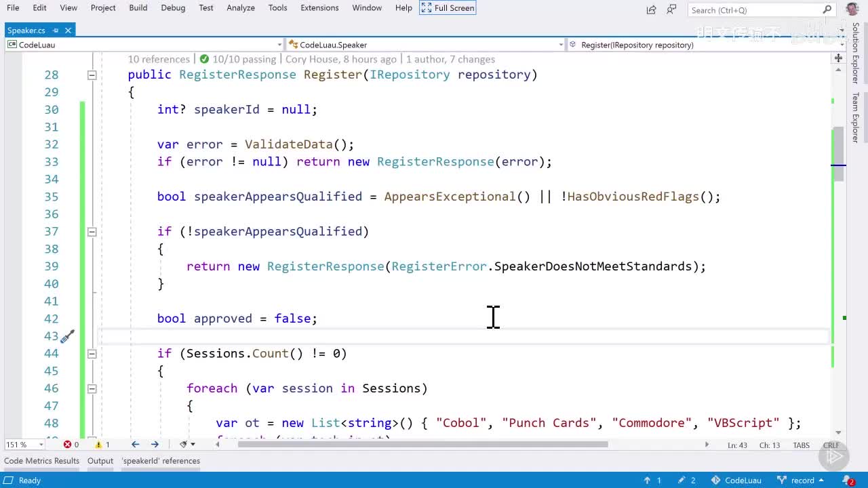Open the 'speakerId' references tab

(161, 461)
